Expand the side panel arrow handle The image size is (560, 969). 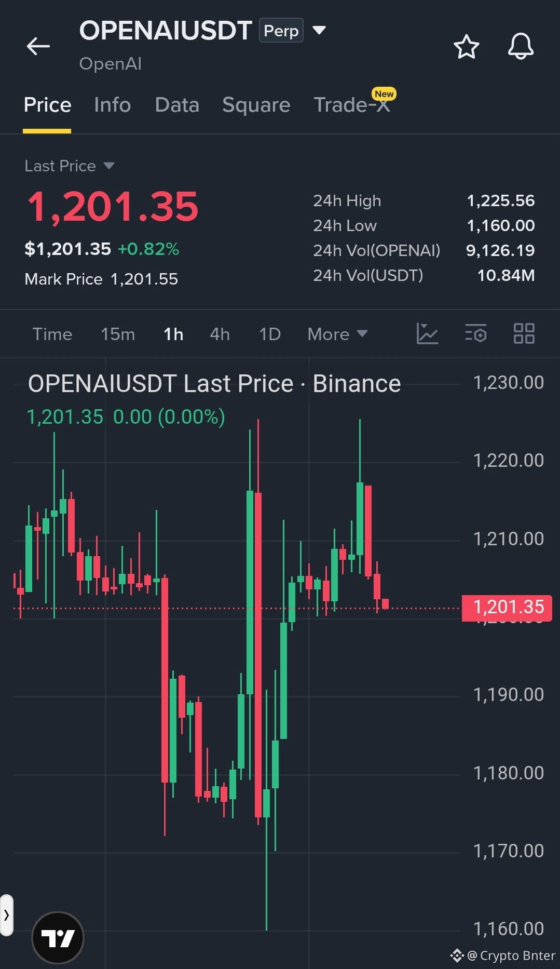click(6, 915)
